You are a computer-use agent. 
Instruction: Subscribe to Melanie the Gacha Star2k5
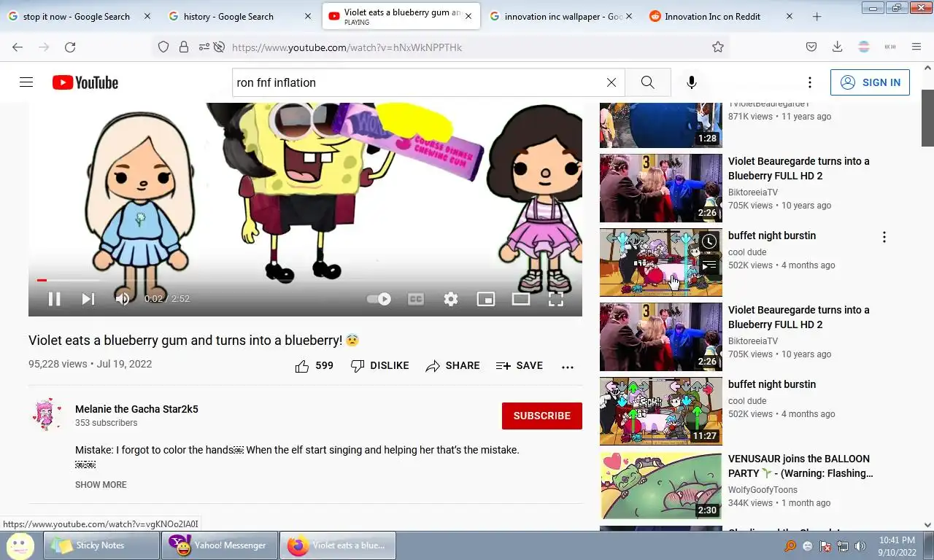542,416
